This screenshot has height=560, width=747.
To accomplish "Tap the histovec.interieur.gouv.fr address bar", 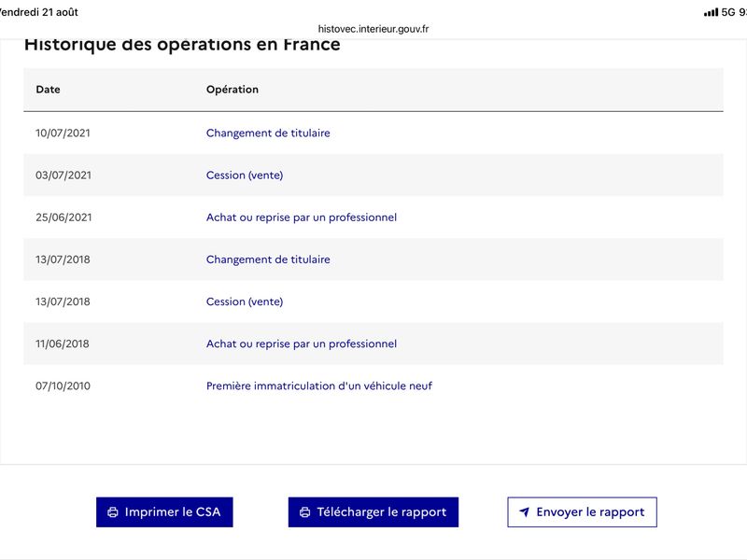I will [373, 29].
